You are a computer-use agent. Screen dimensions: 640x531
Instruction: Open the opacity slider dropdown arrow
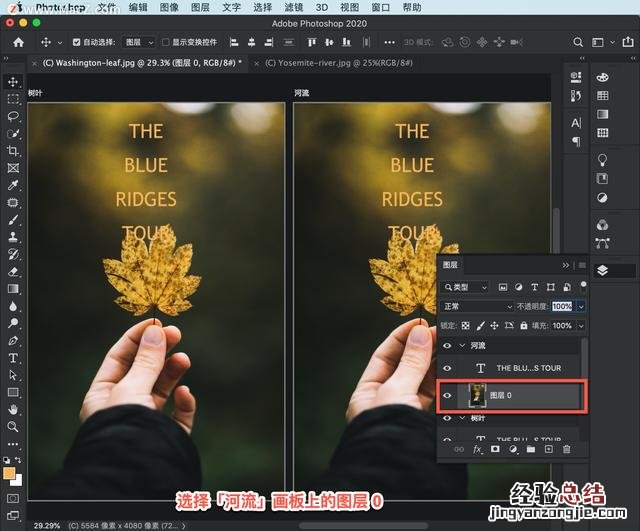point(581,307)
